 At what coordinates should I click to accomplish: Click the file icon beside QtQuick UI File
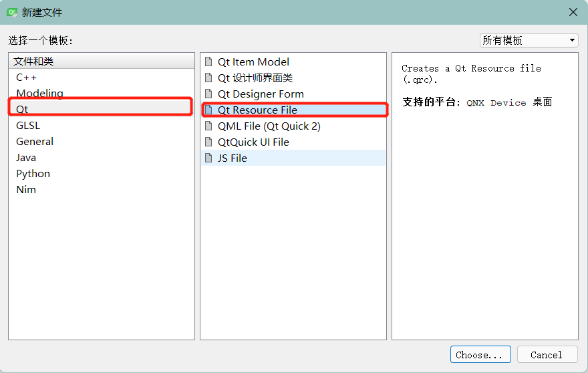coord(208,142)
